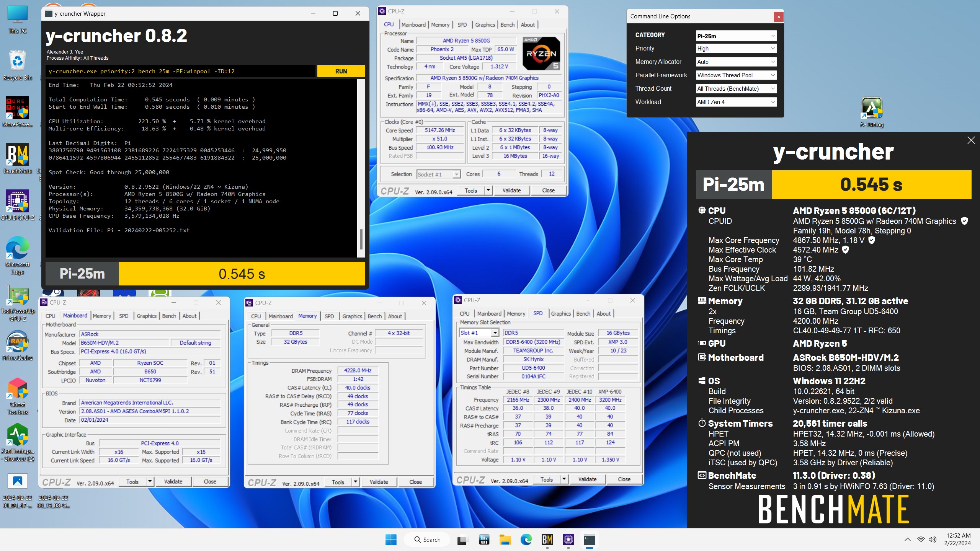The image size is (980, 551).
Task: Click y-cruncher command line field
Action: pos(180,71)
